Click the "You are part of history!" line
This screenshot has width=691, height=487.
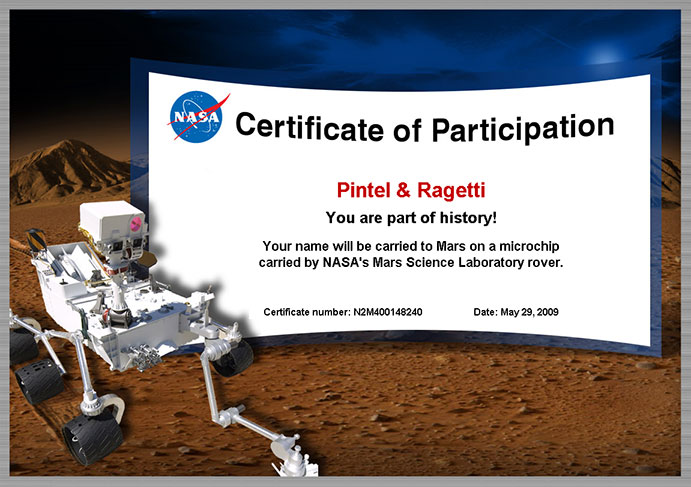click(411, 217)
